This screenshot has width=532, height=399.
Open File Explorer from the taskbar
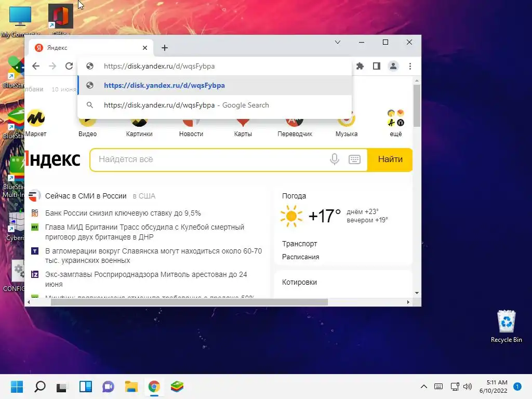tap(131, 387)
